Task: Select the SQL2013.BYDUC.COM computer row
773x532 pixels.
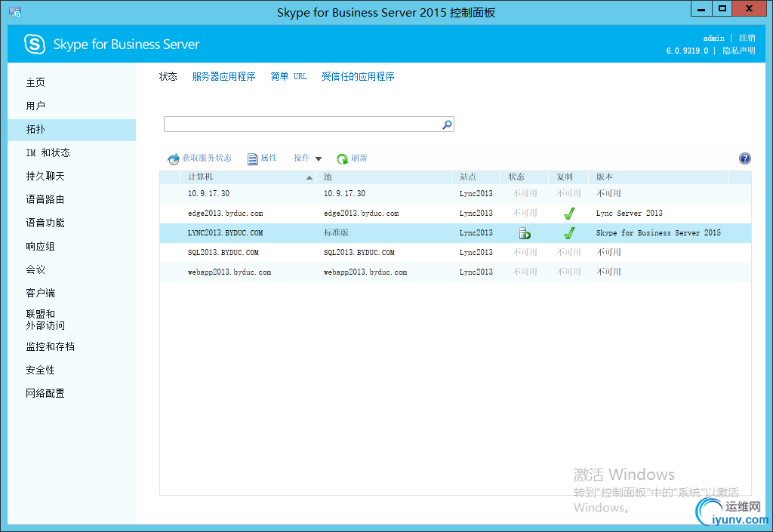Action: 455,252
